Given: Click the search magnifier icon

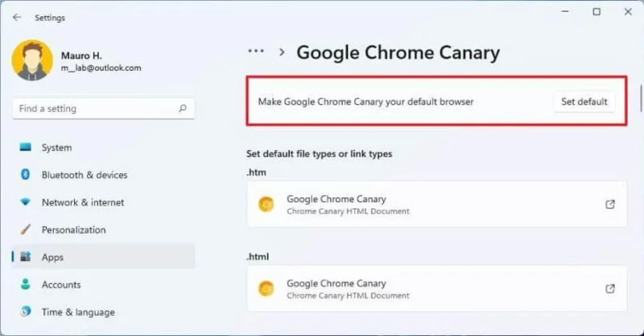Looking at the screenshot, I should 183,109.
